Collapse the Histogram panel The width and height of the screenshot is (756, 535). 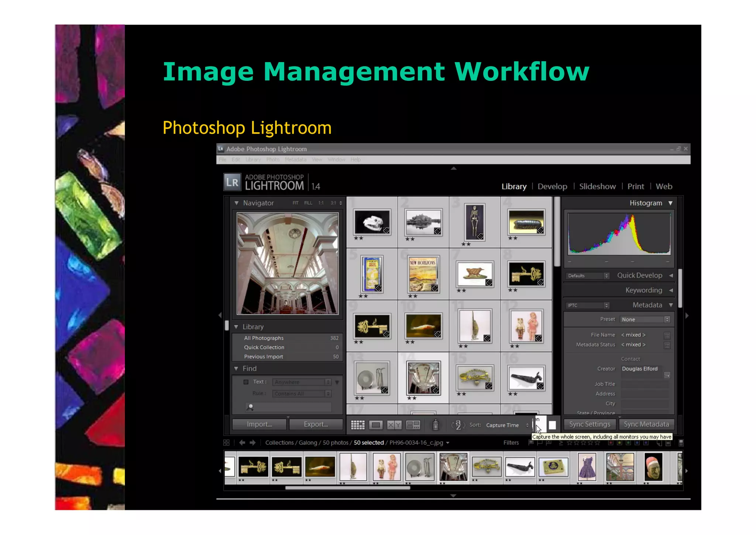click(x=670, y=203)
